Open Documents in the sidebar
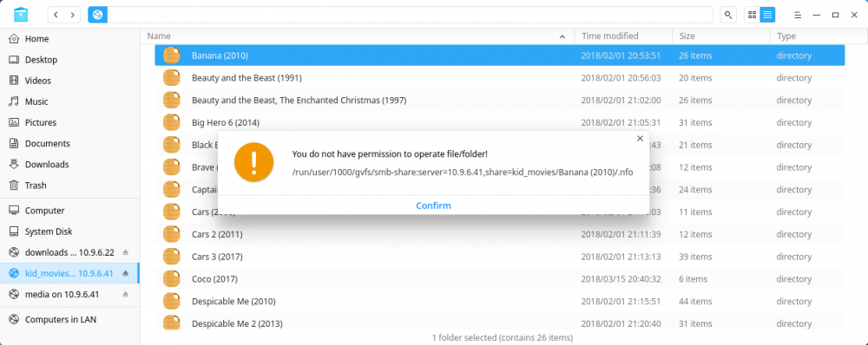The image size is (868, 345). (69, 144)
